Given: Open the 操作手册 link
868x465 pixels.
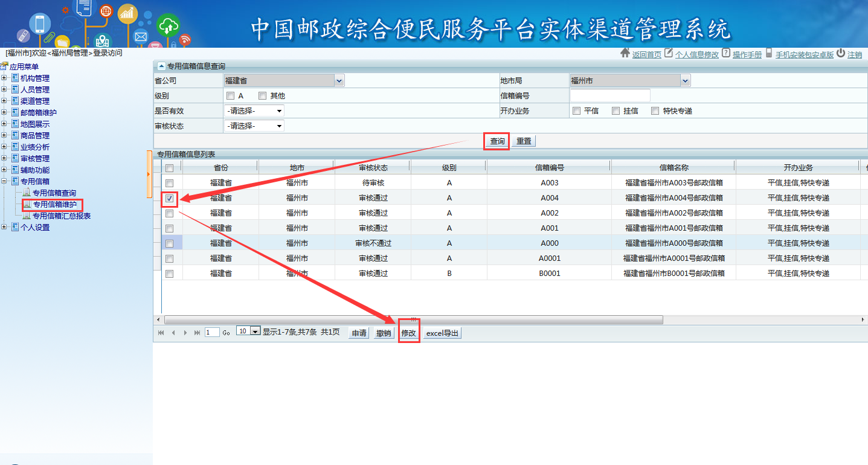Looking at the screenshot, I should 747,54.
